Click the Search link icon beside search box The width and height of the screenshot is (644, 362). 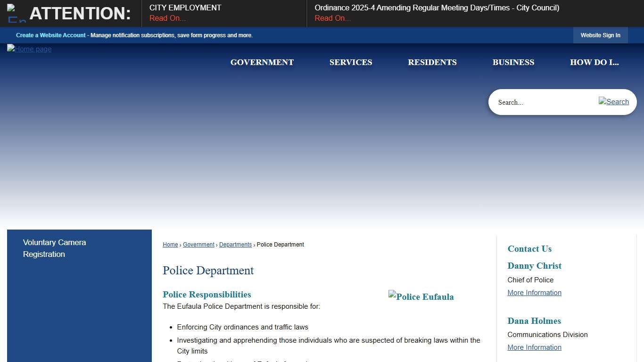tap(614, 102)
